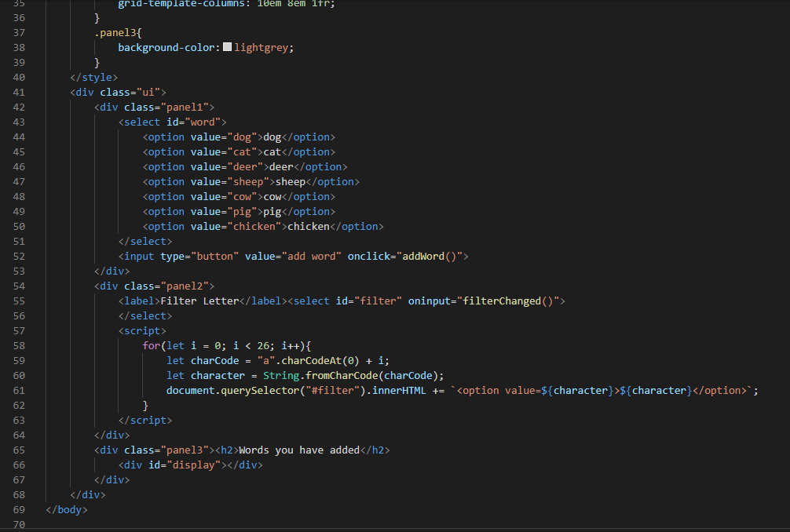
Task: Place cursor on the addWord() handler text
Action: click(x=430, y=256)
